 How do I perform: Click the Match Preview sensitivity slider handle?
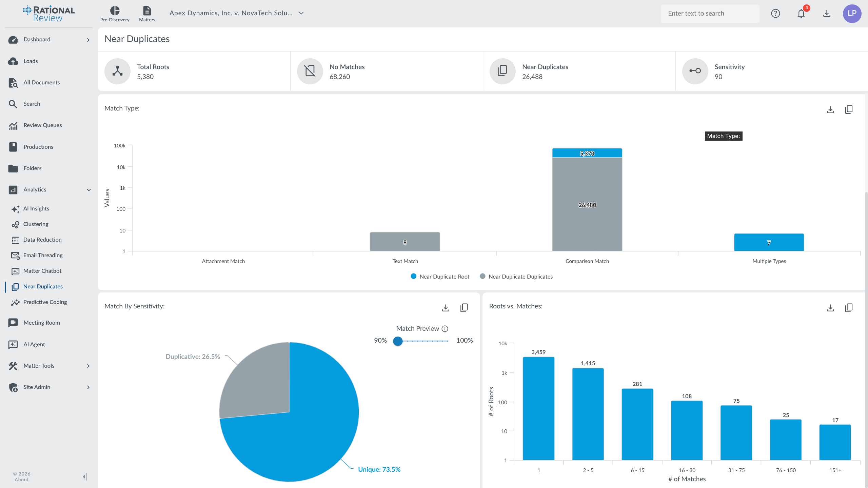398,341
